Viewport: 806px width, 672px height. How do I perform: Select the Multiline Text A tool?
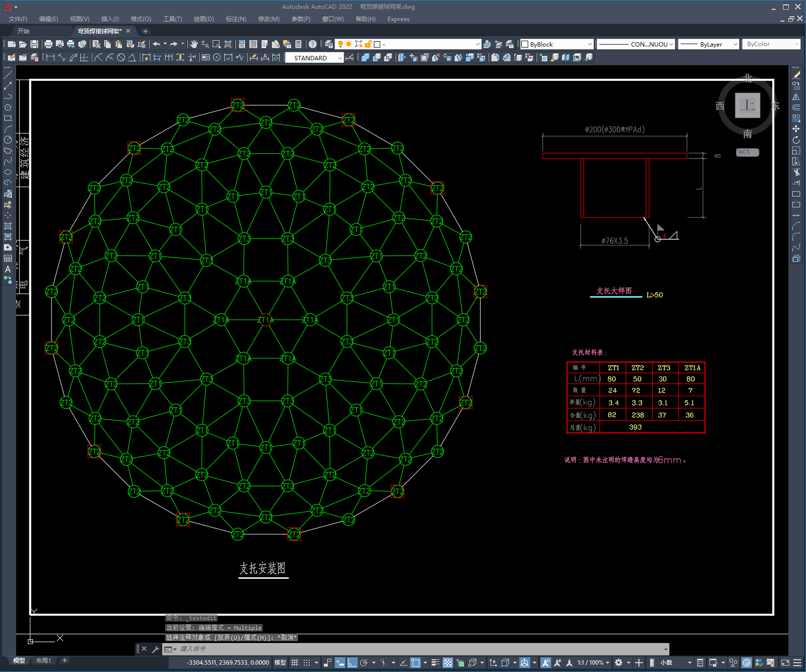pos(8,269)
